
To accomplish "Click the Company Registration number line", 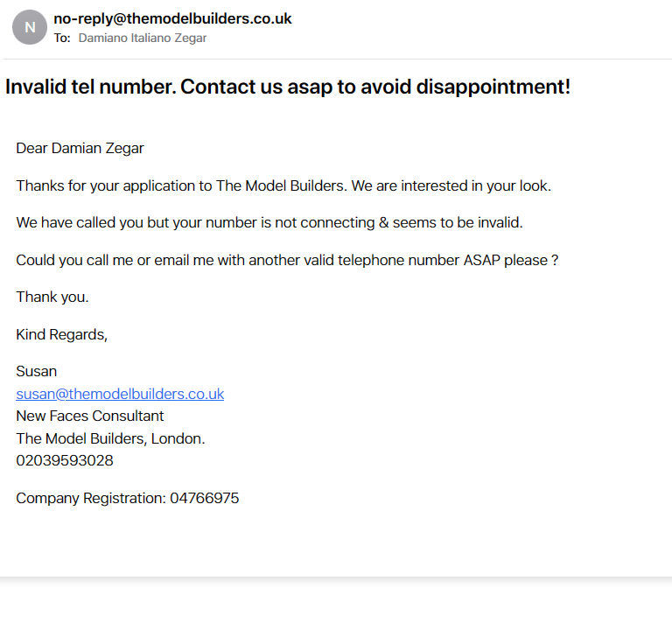I will pos(127,499).
